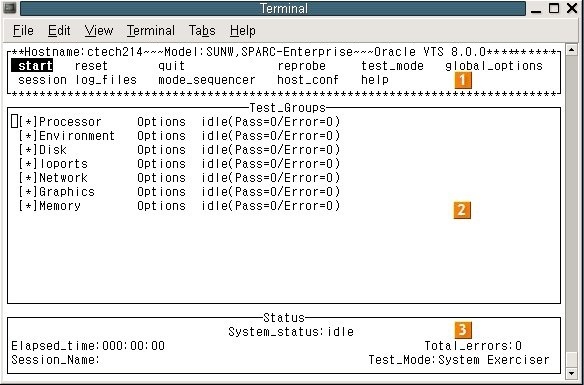Select the test_mode command

tap(393, 66)
